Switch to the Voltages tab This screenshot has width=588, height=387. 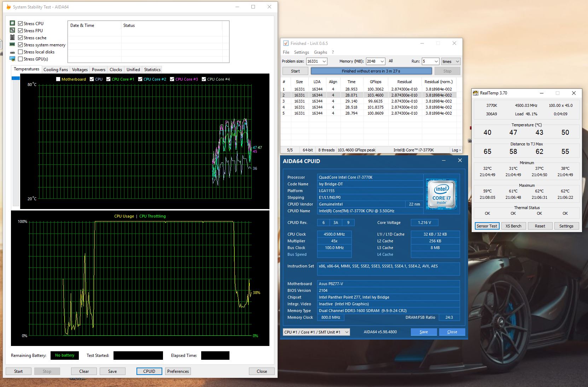[x=80, y=70]
